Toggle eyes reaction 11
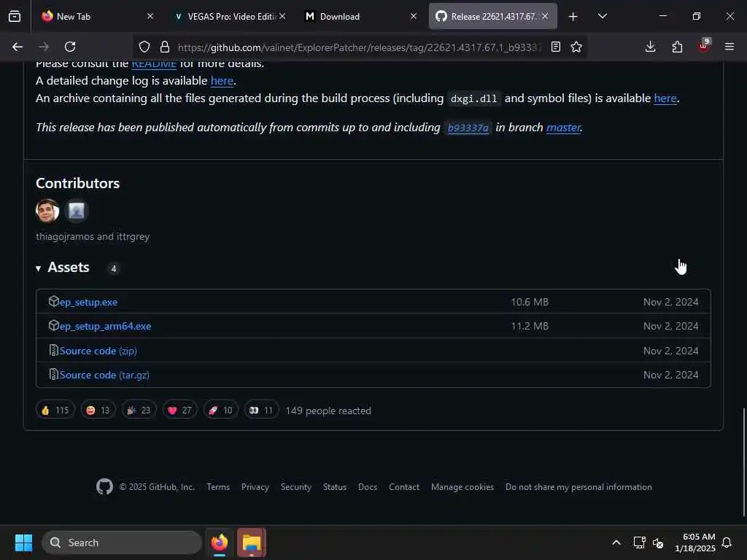 tap(261, 410)
